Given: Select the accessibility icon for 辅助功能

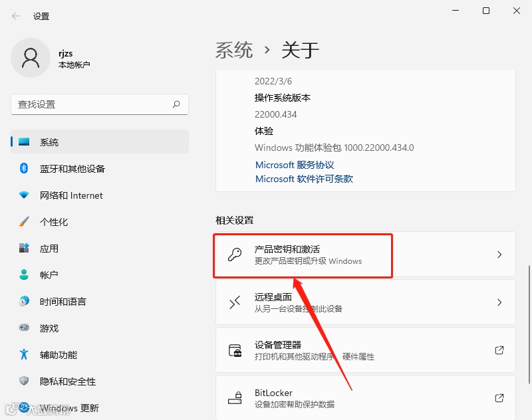Looking at the screenshot, I should coord(24,354).
